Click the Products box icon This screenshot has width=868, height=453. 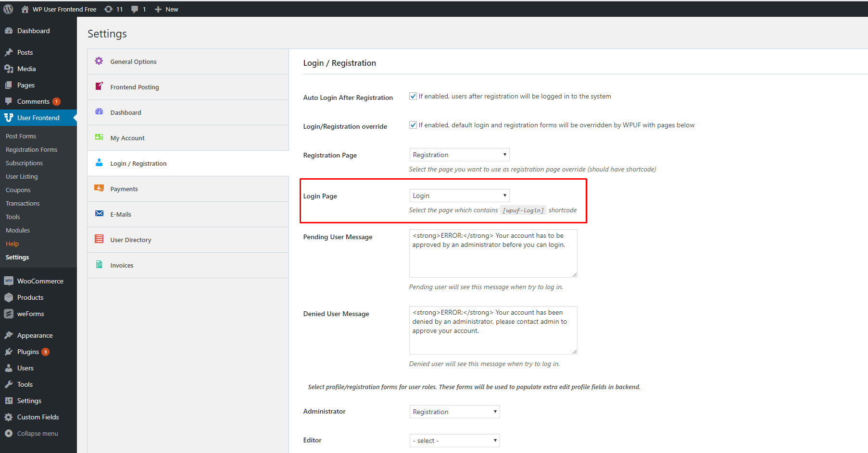[9, 297]
